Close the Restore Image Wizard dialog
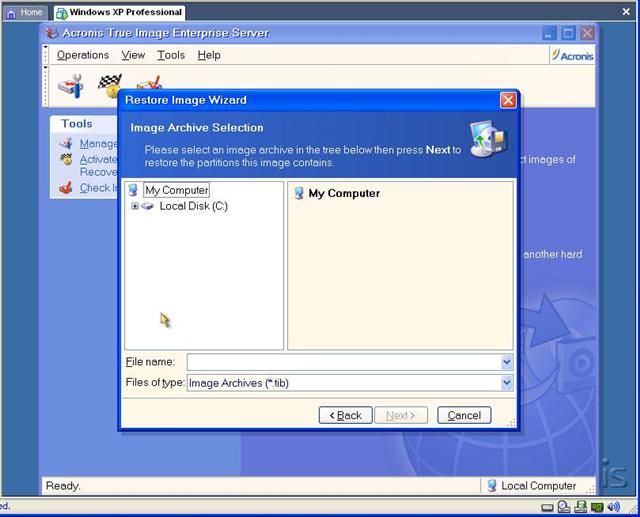Screen dimensions: 640x517 click(508, 100)
